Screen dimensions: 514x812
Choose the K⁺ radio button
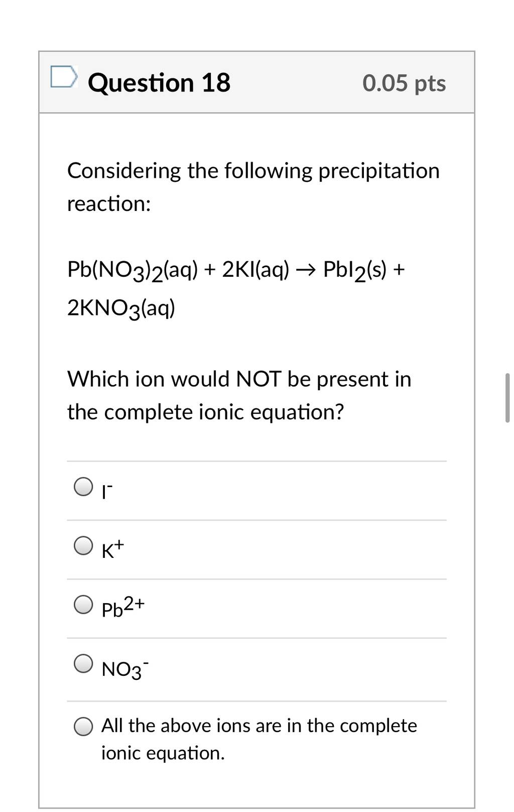[x=83, y=545]
